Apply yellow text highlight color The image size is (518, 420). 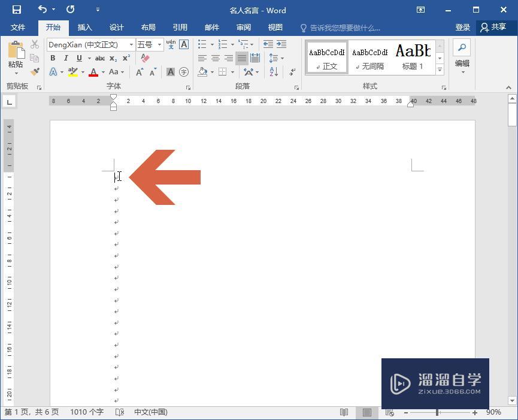pyautogui.click(x=72, y=72)
